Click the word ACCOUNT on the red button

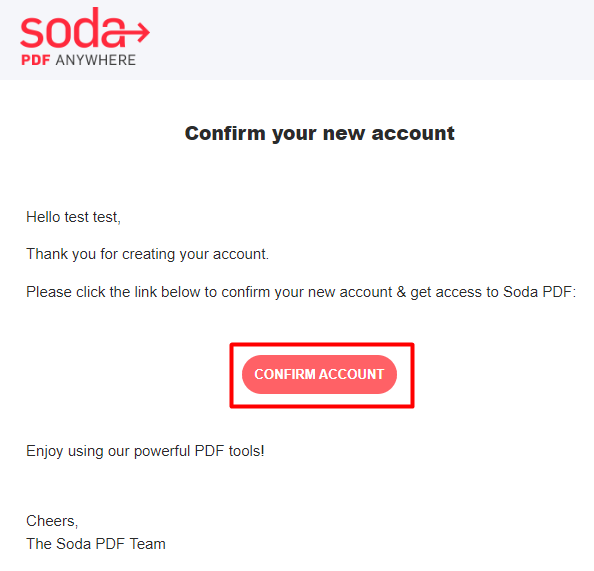pyautogui.click(x=352, y=374)
